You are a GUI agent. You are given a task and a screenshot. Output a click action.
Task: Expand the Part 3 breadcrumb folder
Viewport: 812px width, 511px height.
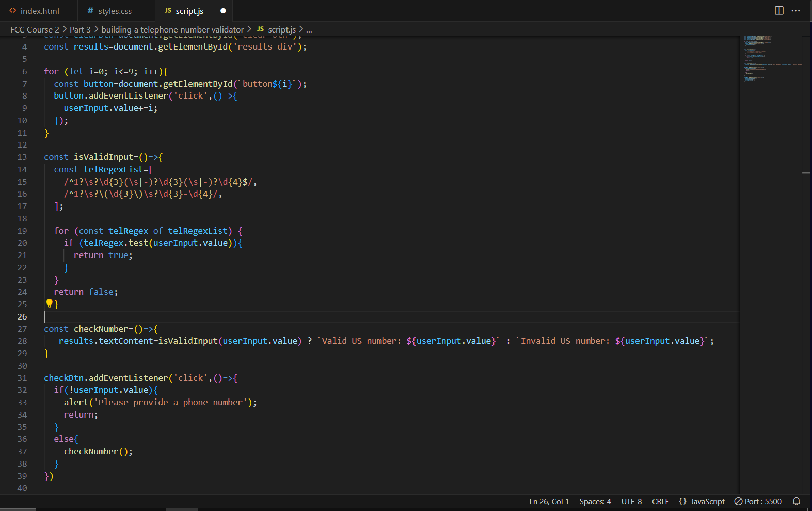coord(80,29)
